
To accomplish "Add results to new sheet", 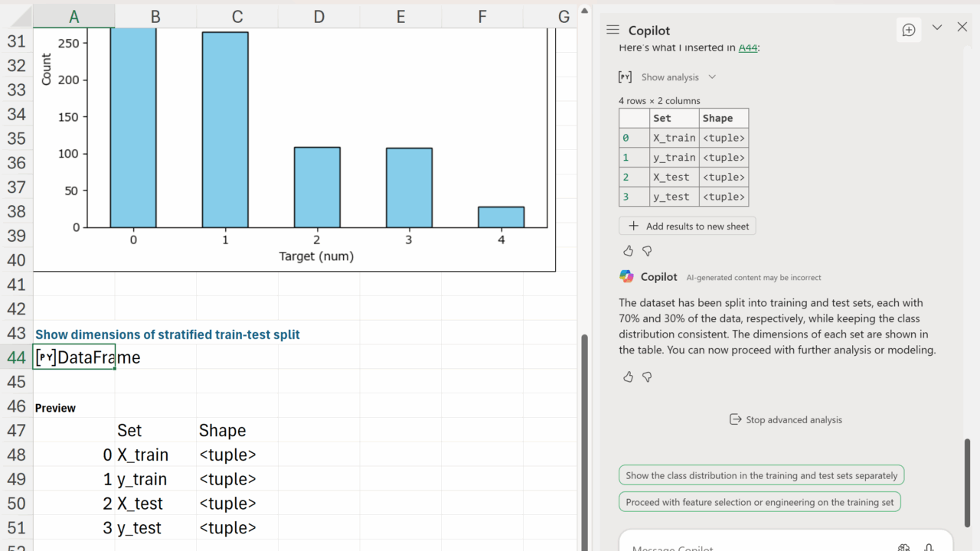I will tap(688, 226).
